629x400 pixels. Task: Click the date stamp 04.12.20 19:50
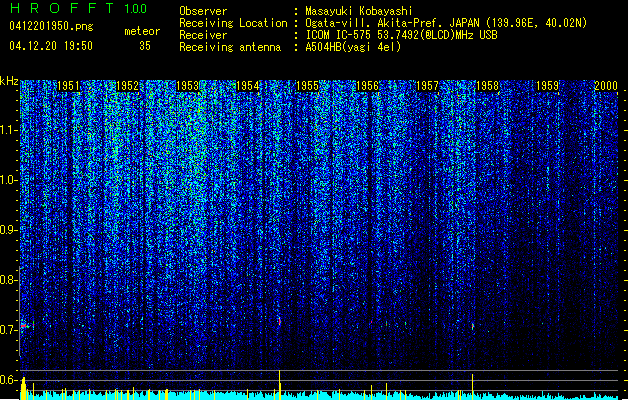[51, 46]
